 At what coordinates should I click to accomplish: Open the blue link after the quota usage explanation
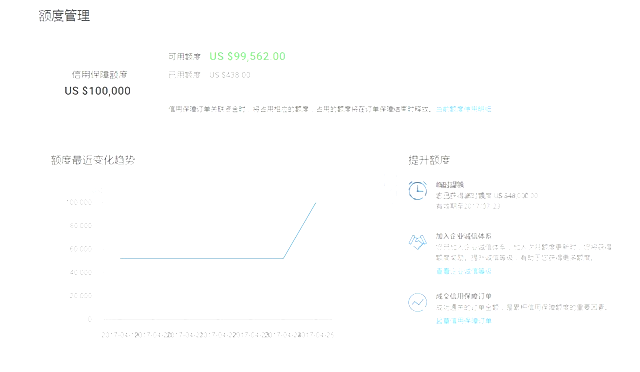pyautogui.click(x=464, y=109)
